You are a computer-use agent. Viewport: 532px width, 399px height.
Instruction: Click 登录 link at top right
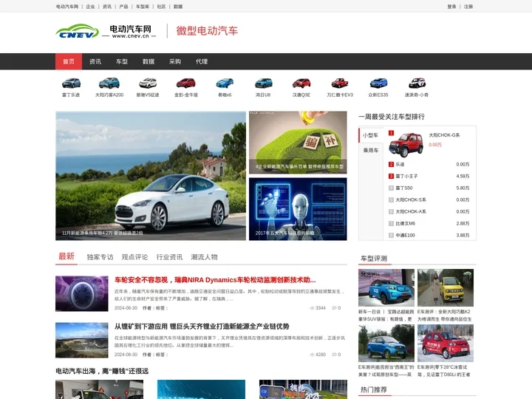coord(451,7)
